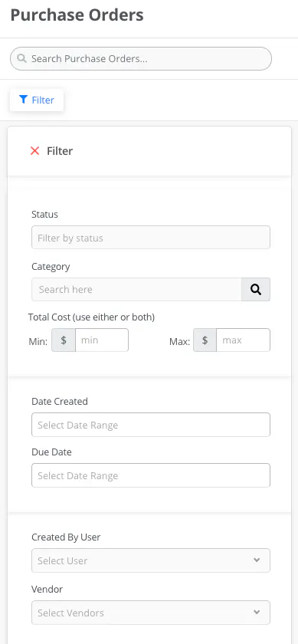Click the Total Cost (use either or both) label
The width and height of the screenshot is (298, 644).
pyautogui.click(x=91, y=317)
